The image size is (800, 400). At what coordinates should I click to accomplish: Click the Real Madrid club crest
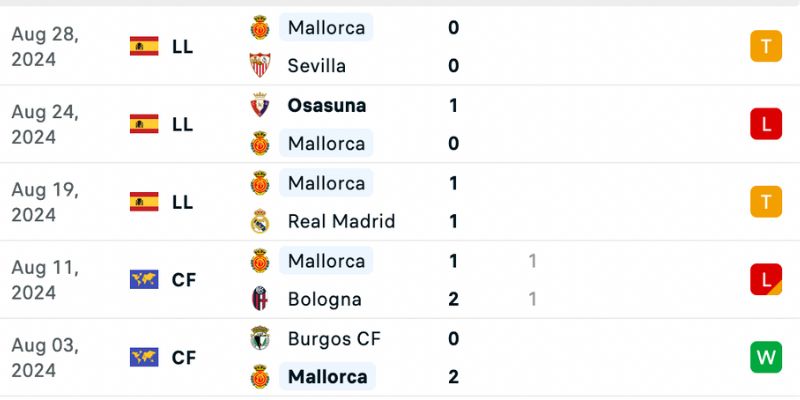tap(260, 221)
